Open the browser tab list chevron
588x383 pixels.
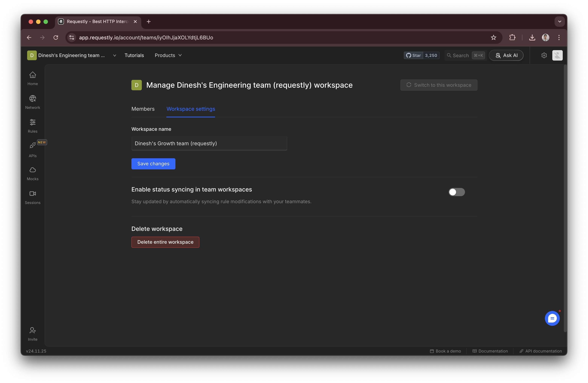pyautogui.click(x=560, y=22)
